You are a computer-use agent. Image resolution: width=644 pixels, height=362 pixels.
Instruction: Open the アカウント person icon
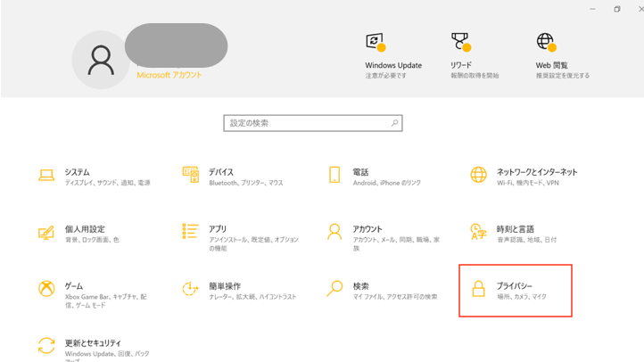[334, 232]
